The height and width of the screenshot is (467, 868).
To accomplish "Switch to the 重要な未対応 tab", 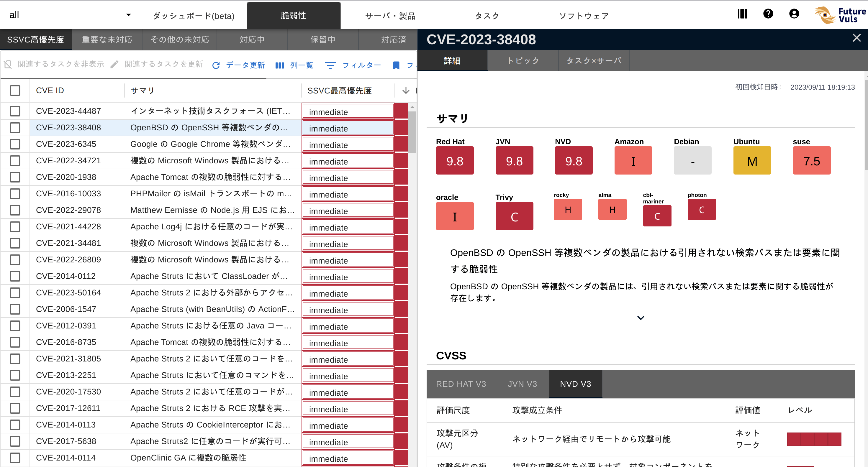I will coord(107,40).
